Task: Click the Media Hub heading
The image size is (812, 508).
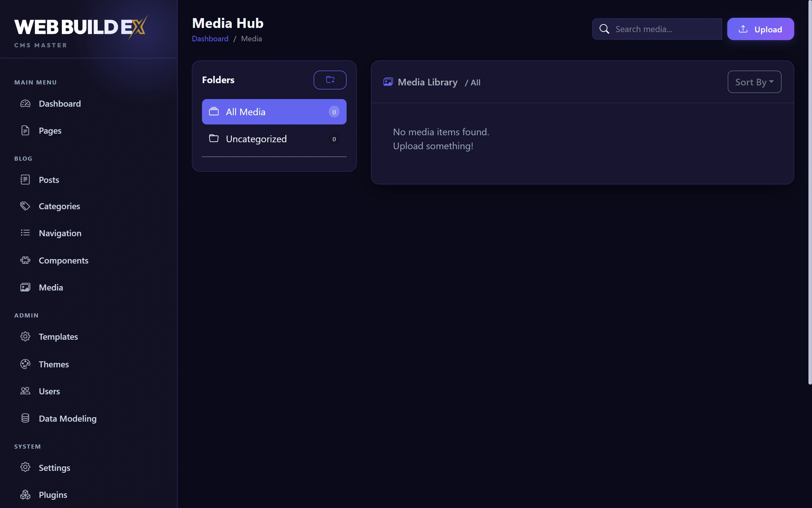Action: (228, 23)
